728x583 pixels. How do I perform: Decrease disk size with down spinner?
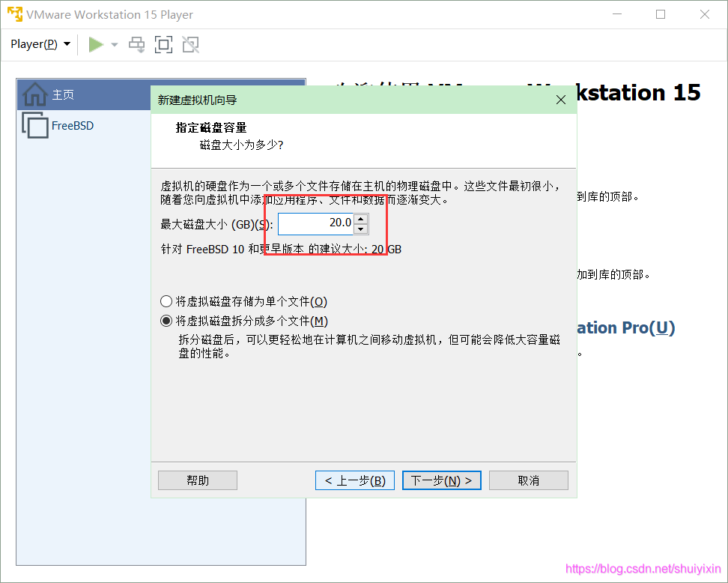coord(361,229)
